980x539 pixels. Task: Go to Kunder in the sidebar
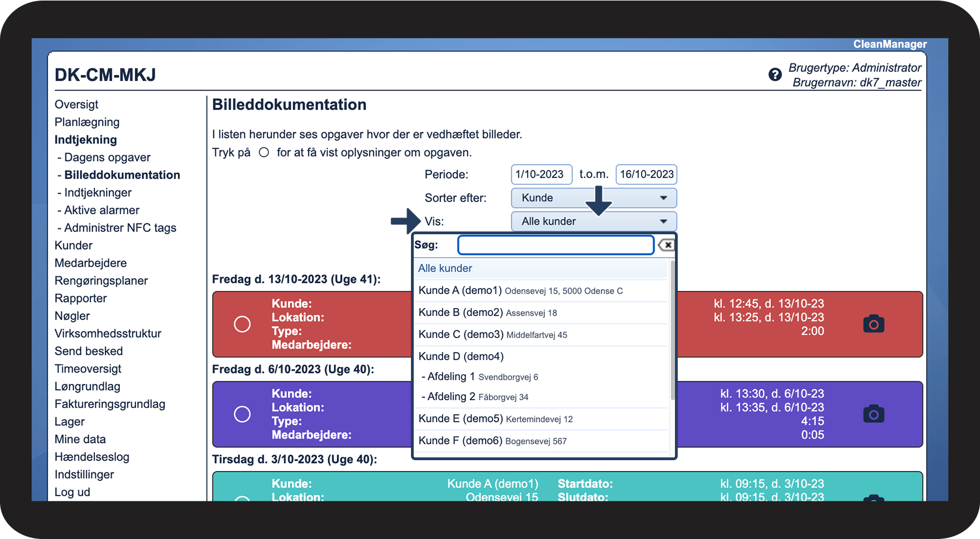(x=74, y=245)
